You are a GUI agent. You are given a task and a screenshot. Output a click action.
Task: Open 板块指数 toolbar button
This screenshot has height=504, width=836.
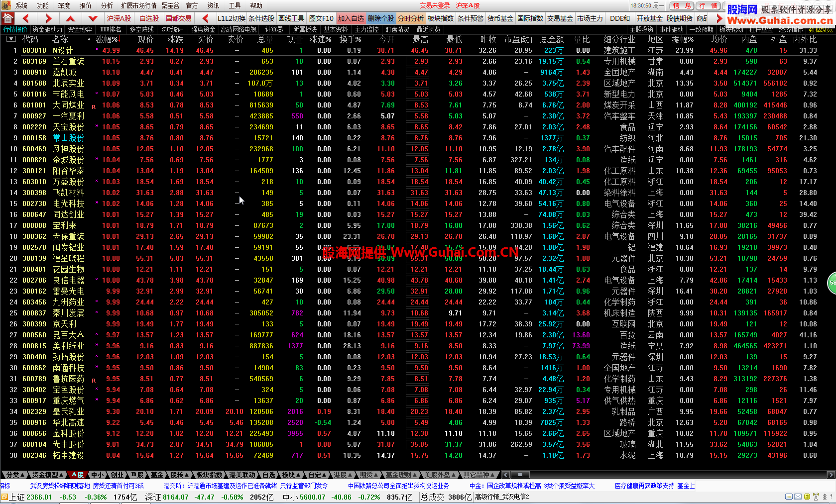tap(441, 18)
